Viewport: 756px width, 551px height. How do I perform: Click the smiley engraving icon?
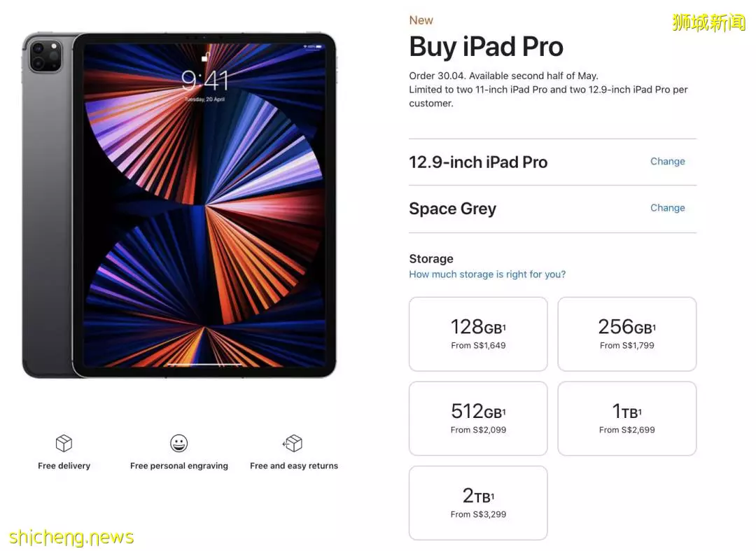coord(179,443)
